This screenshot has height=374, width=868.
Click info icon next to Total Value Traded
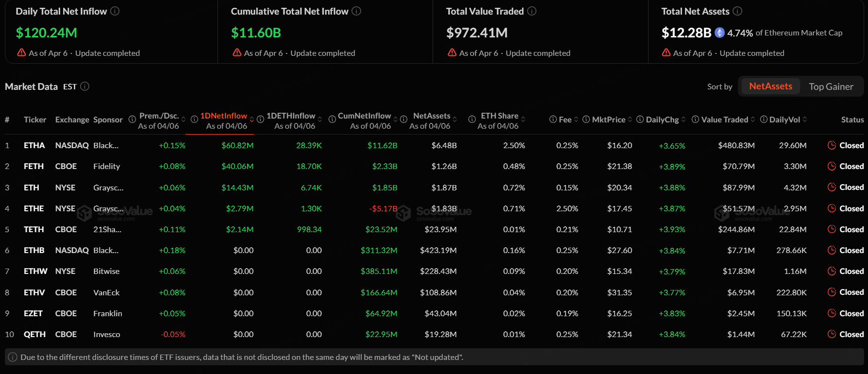[532, 11]
